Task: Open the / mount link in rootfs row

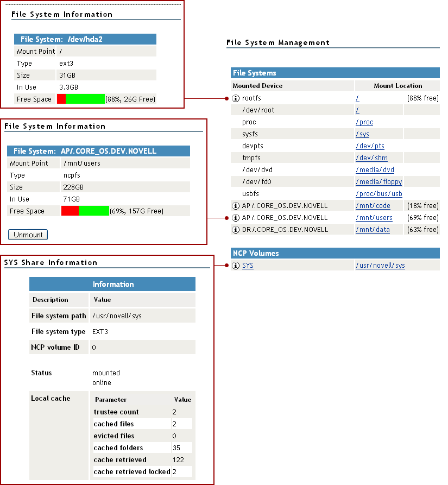Action: tap(357, 98)
